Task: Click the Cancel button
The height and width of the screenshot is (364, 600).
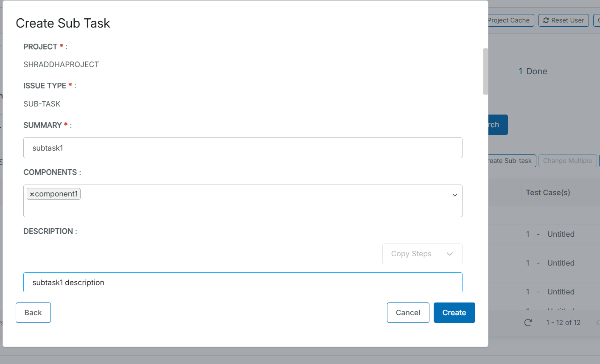Action: coord(408,313)
